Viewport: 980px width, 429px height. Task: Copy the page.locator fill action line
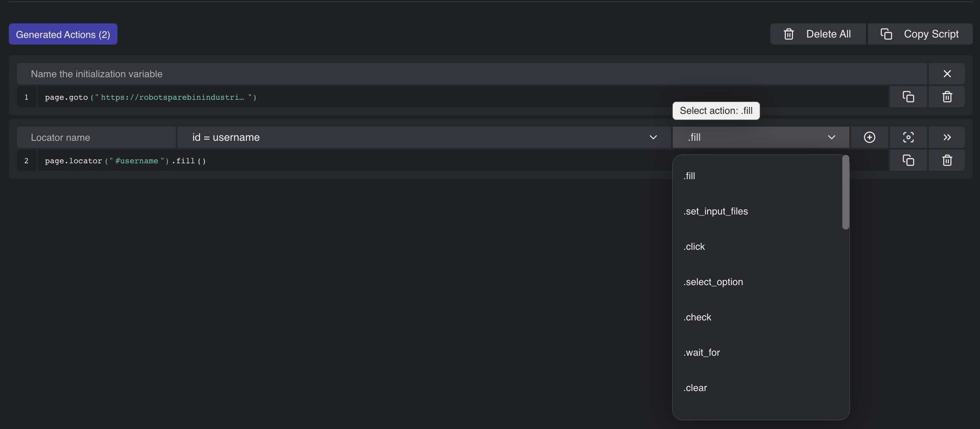908,160
